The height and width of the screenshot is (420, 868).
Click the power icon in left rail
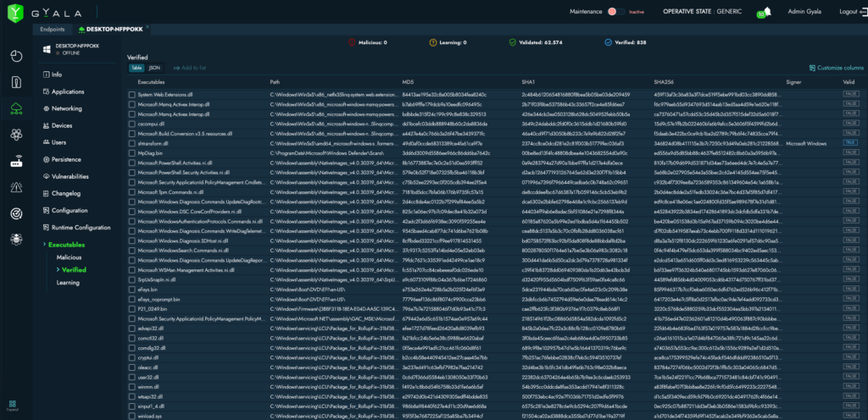pyautogui.click(x=17, y=56)
